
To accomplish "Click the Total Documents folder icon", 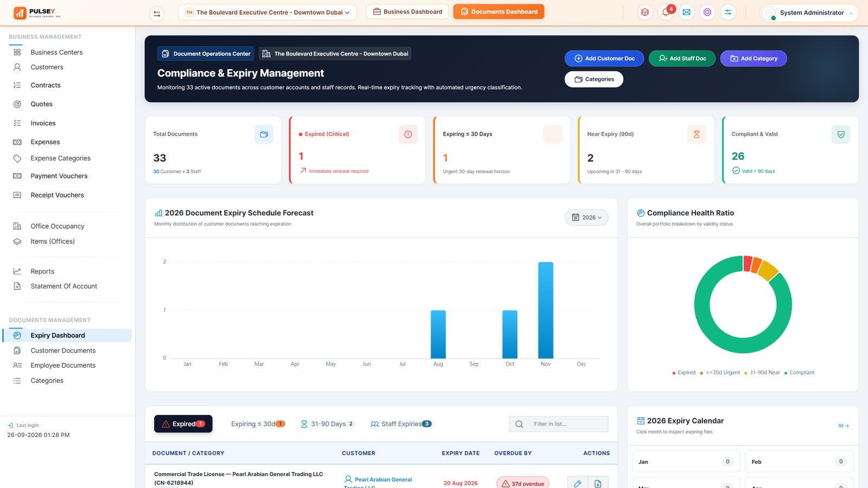I will (x=264, y=134).
